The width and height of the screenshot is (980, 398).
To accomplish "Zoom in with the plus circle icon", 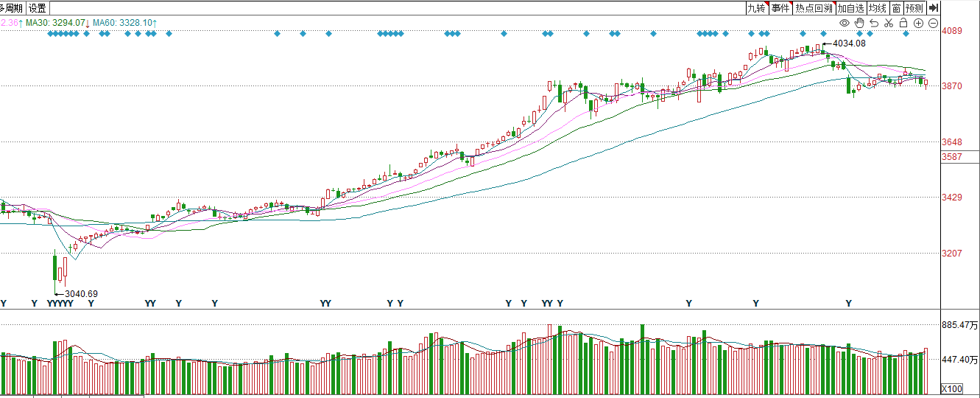I will pyautogui.click(x=918, y=23).
